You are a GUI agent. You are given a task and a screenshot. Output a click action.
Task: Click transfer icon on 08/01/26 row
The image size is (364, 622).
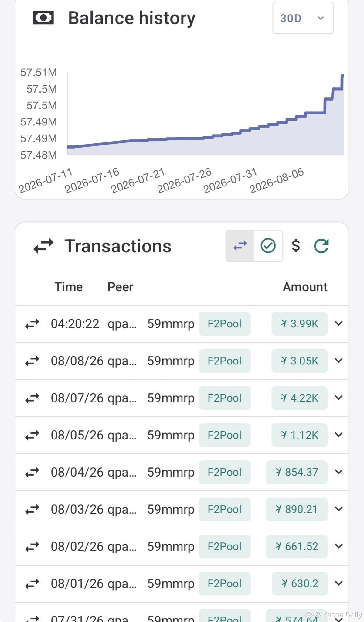click(32, 583)
